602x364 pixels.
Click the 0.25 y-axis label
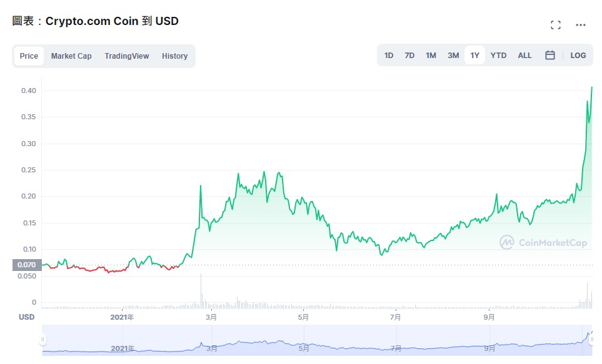coord(28,170)
